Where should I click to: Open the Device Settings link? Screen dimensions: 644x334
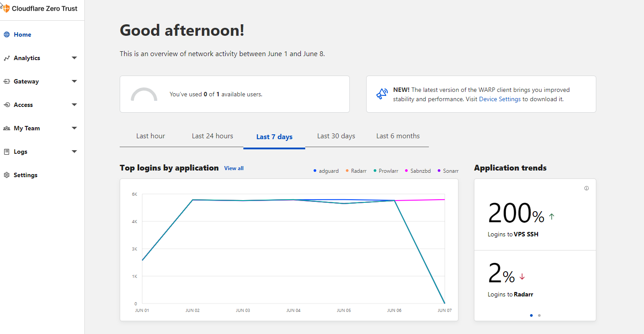[x=500, y=99]
